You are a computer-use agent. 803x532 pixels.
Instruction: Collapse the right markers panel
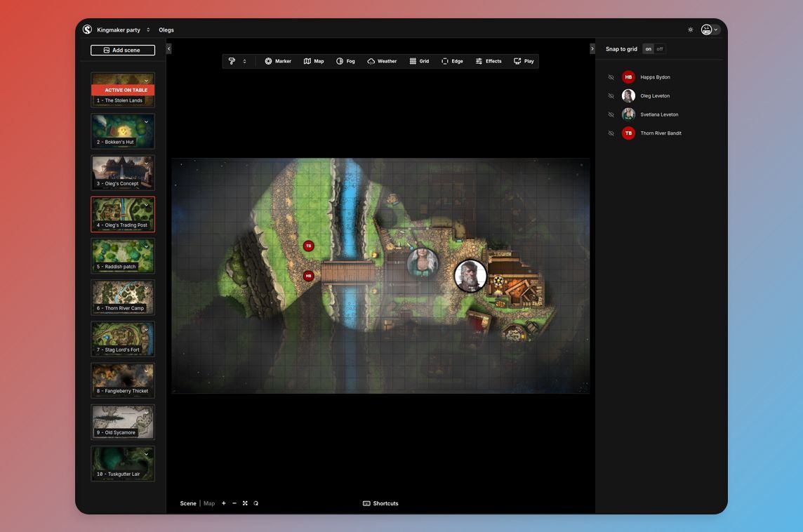pos(592,48)
